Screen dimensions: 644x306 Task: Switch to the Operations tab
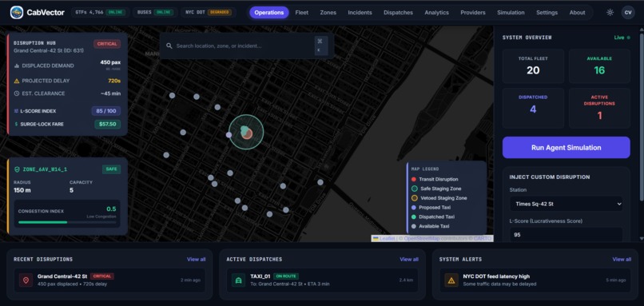tap(269, 12)
